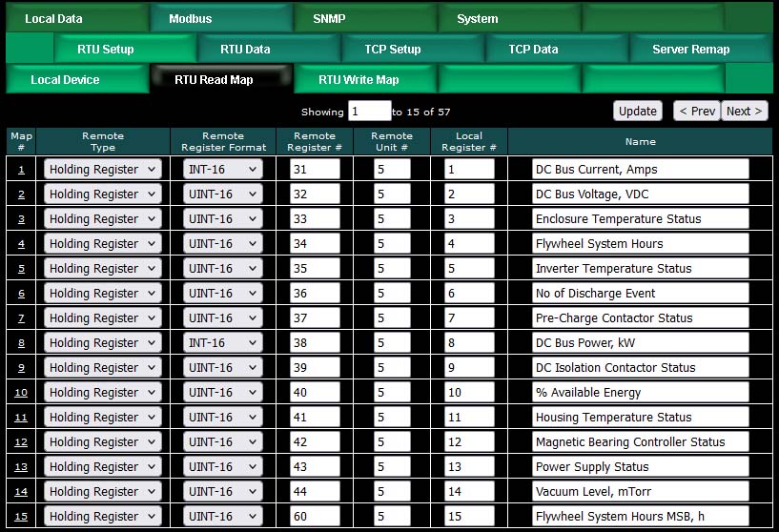Expand Register Format dropdown for map 8
The height and width of the screenshot is (532, 779).
223,343
